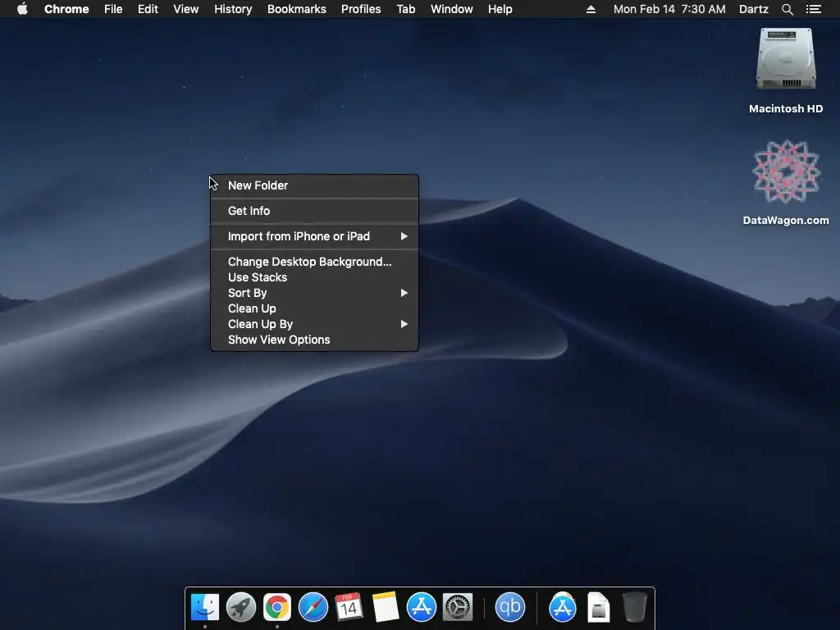Open the Applications folder stack in Dock
Image resolution: width=840 pixels, height=630 pixels.
(562, 608)
